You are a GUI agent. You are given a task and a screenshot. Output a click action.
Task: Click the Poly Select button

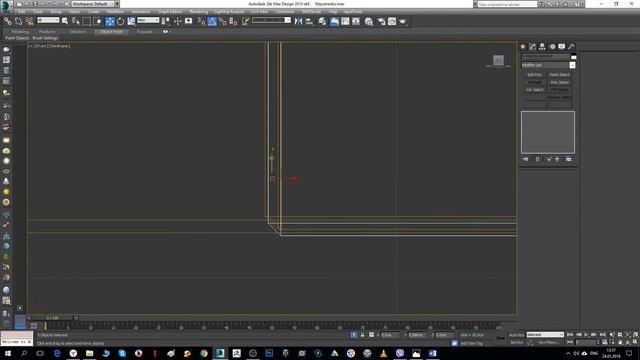(x=559, y=82)
